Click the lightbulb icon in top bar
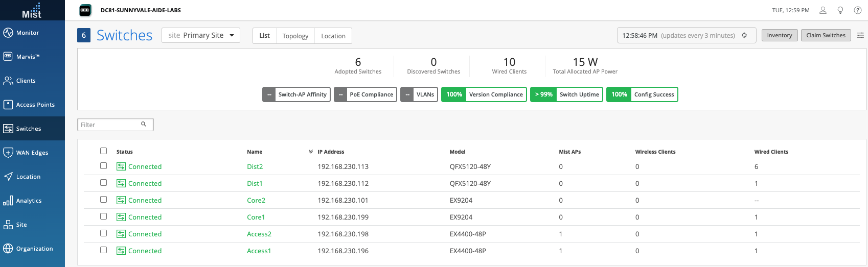868x267 pixels. point(840,10)
